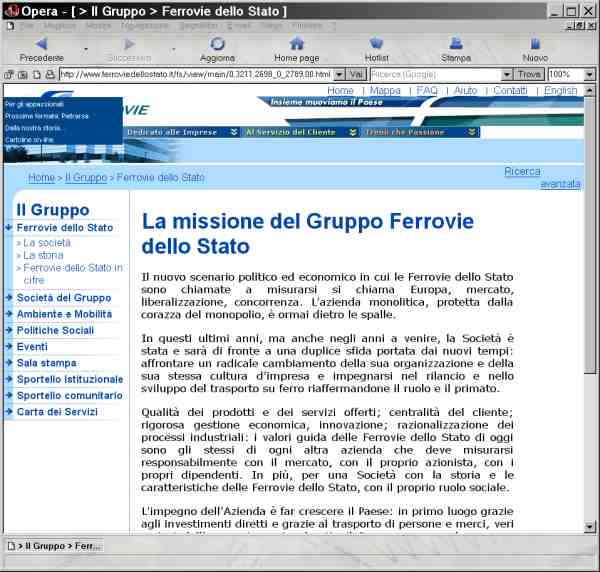Expand the arrow beside Ambiente e Mobilità
This screenshot has height=572, width=600.
pos(9,314)
